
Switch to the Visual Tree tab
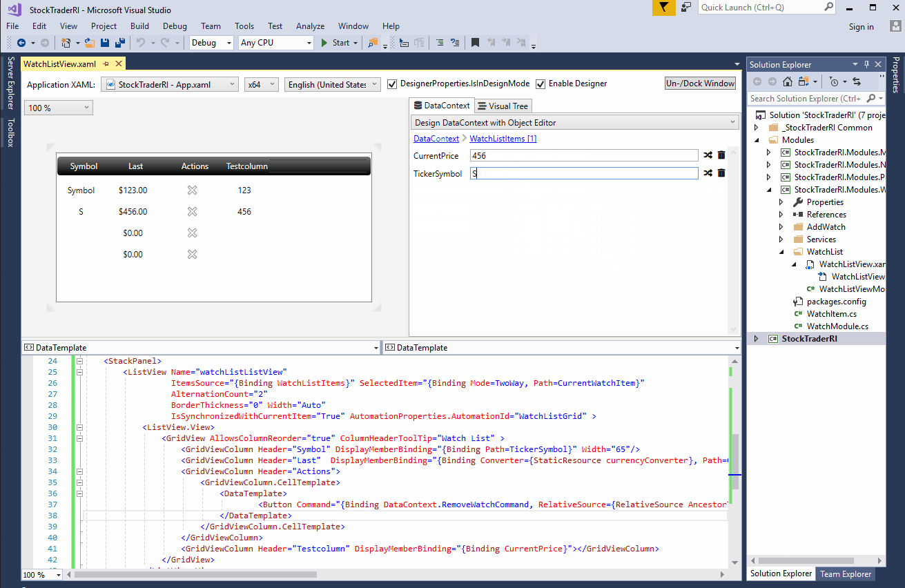(x=503, y=106)
